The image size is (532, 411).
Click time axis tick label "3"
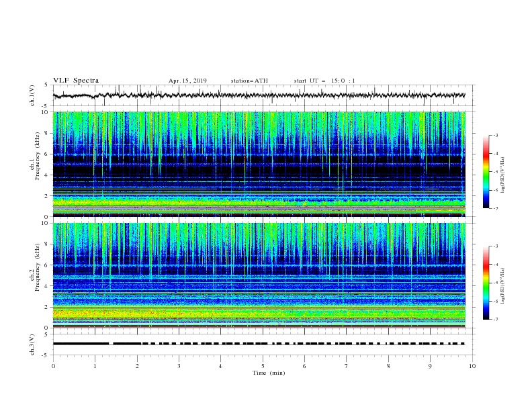pos(179,366)
